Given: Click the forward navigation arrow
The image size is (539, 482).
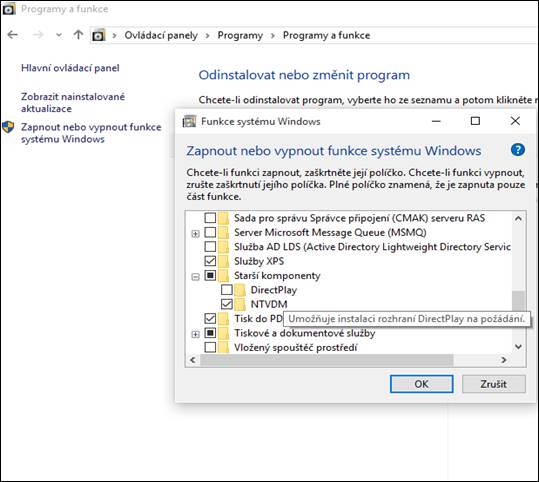Looking at the screenshot, I should (x=38, y=35).
